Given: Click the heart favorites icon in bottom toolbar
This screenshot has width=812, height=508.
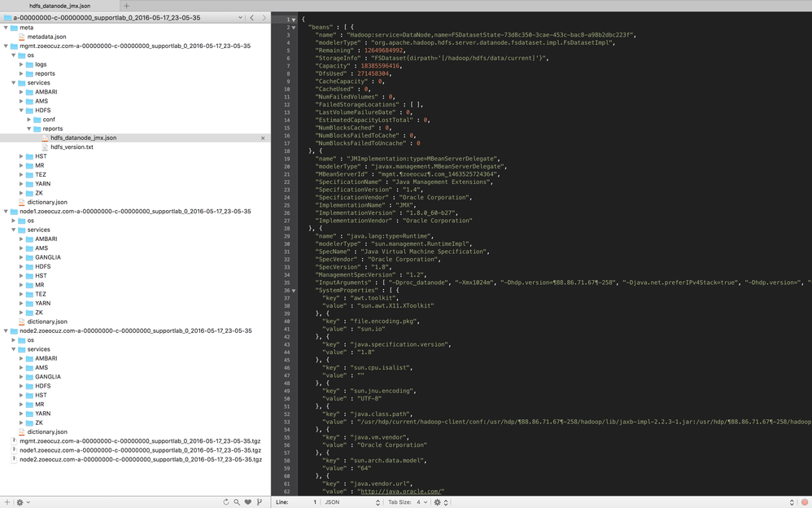Looking at the screenshot, I should coord(247,501).
